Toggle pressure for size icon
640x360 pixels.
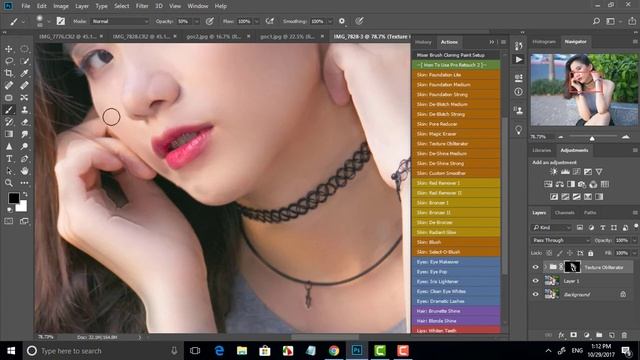click(359, 21)
